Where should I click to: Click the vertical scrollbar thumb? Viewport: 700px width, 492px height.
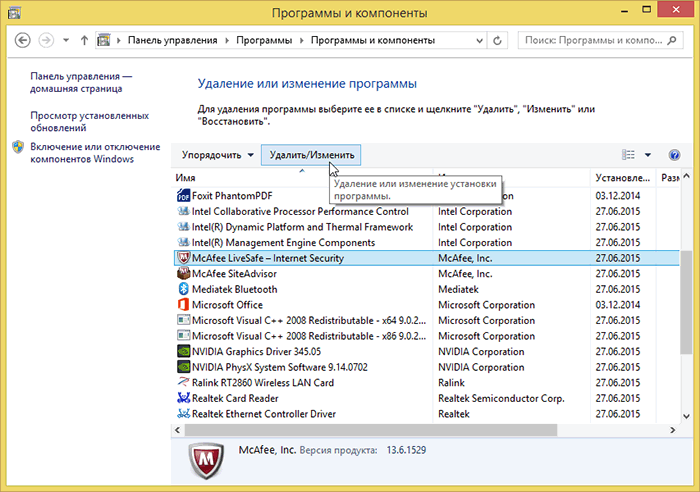coord(686,302)
